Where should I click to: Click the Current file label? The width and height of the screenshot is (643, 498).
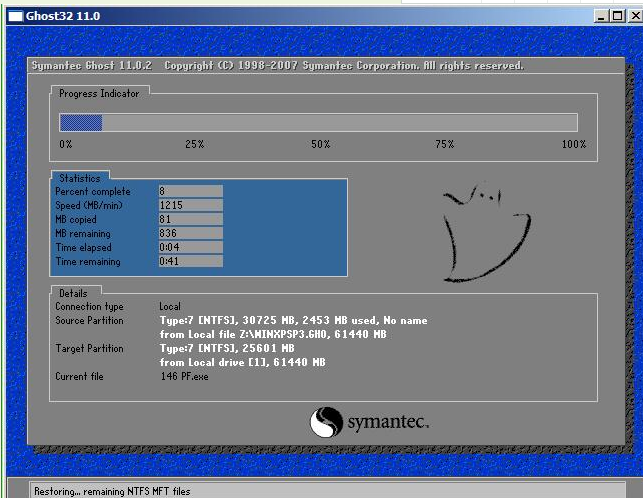[x=80, y=376]
